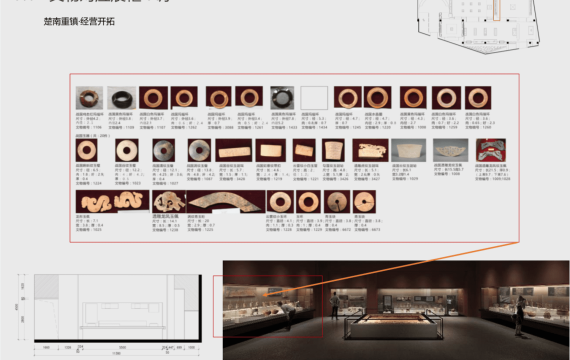Select the brown jade ring thumbnail in the first row

pos(89,98)
